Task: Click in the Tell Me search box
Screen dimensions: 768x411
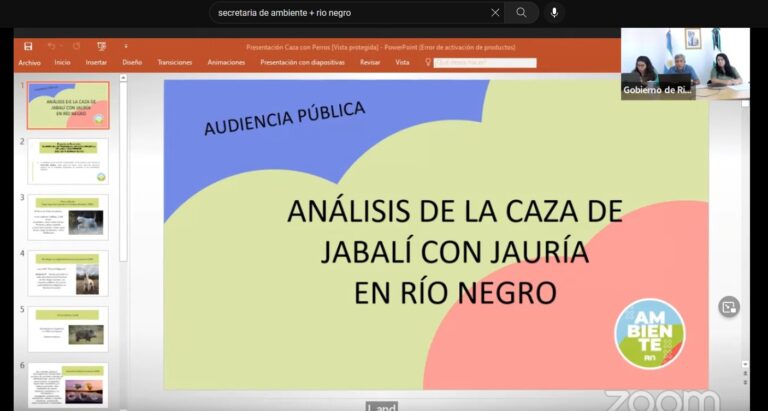Action: coord(486,62)
